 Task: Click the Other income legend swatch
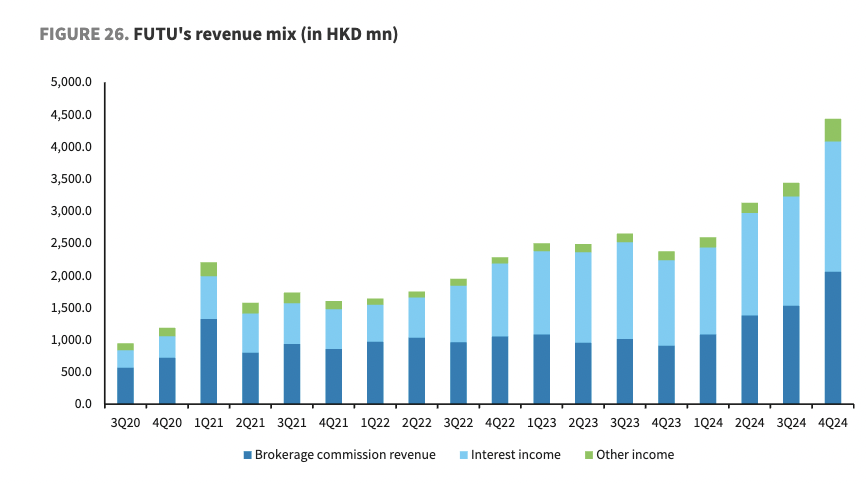587,455
